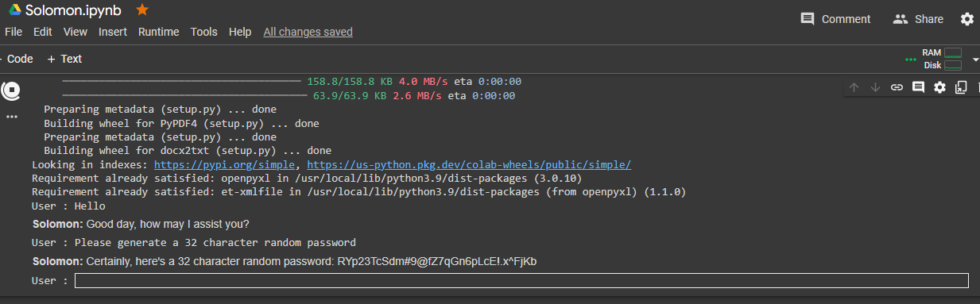Open notebook settings gear at top right
The width and height of the screenshot is (980, 304).
click(966, 19)
